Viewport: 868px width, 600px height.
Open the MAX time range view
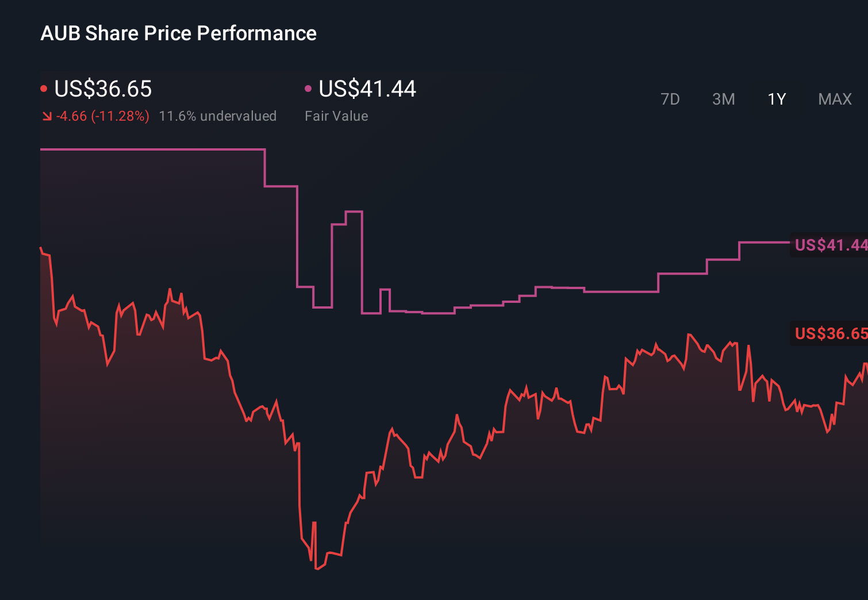point(834,99)
